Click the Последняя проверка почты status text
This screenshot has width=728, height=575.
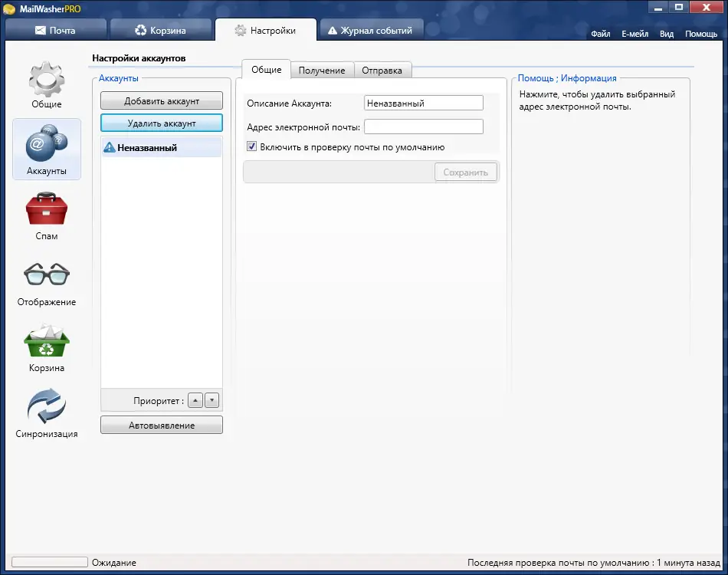(x=593, y=563)
